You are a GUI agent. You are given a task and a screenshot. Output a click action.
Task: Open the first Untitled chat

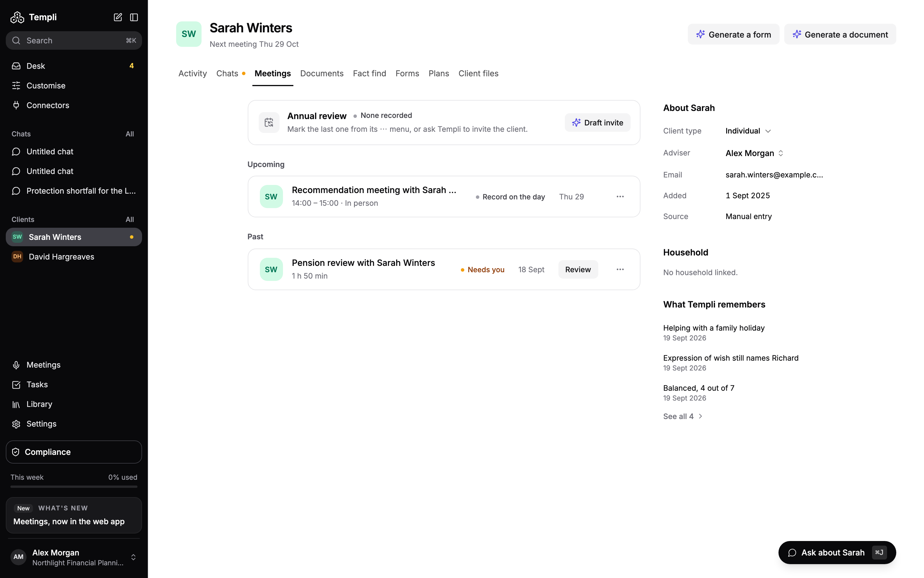coord(74,152)
